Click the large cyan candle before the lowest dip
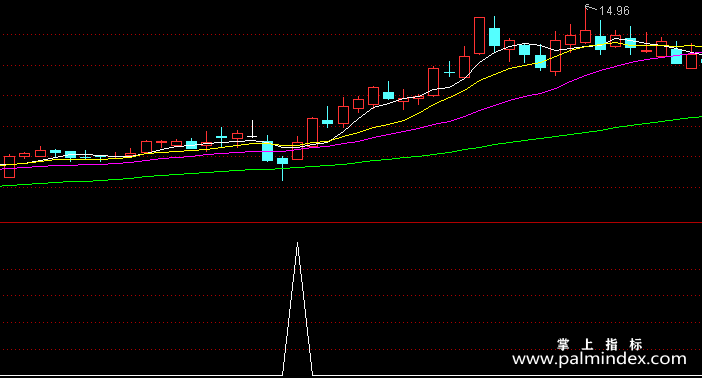 (x=267, y=151)
